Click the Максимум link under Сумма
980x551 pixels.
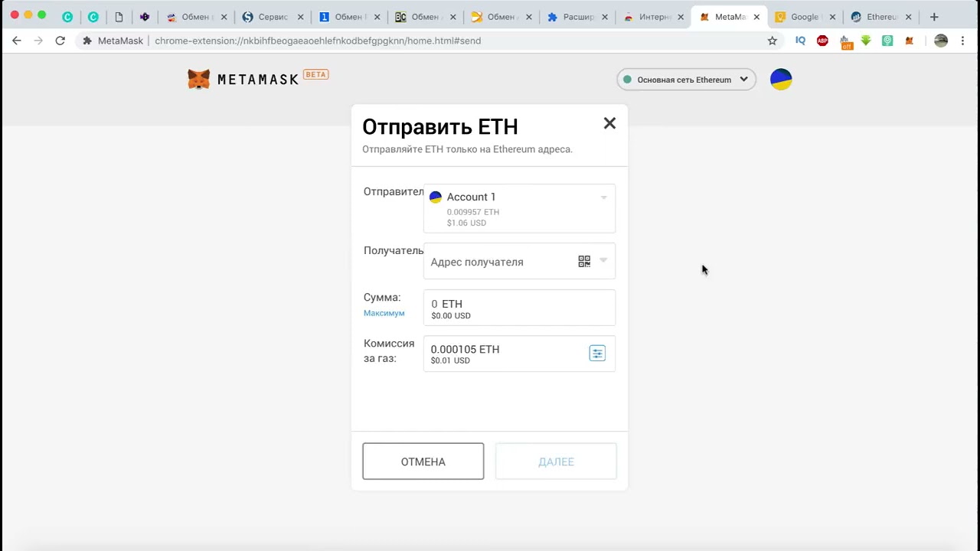point(384,313)
